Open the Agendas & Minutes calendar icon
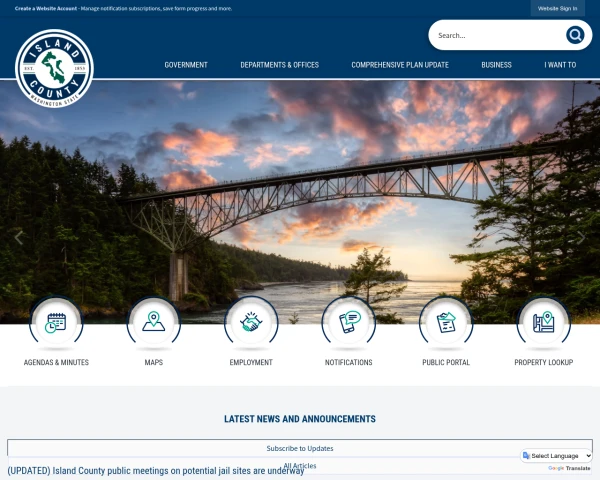This screenshot has width=600, height=480. point(56,322)
